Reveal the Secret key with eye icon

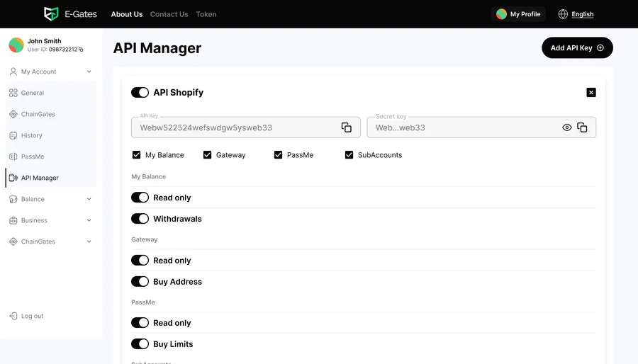pyautogui.click(x=567, y=127)
